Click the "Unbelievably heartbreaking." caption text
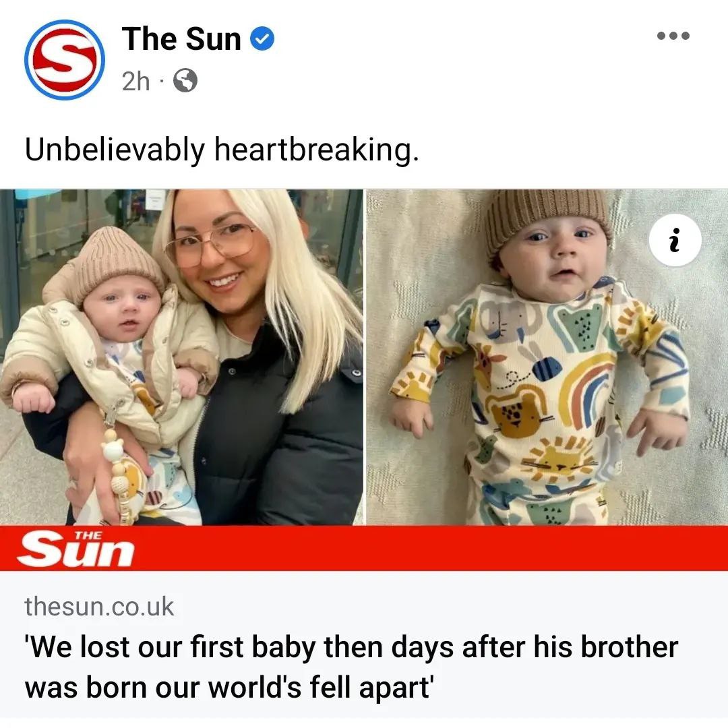 (222, 150)
